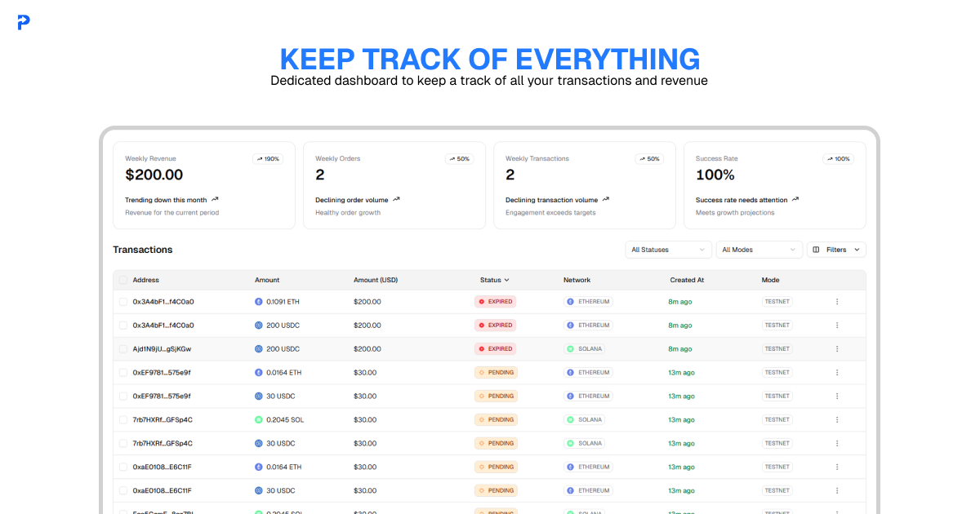Screen dimensions: 980x514
Task: Click trend arrow beside 'Declining order volume'
Action: click(x=396, y=199)
